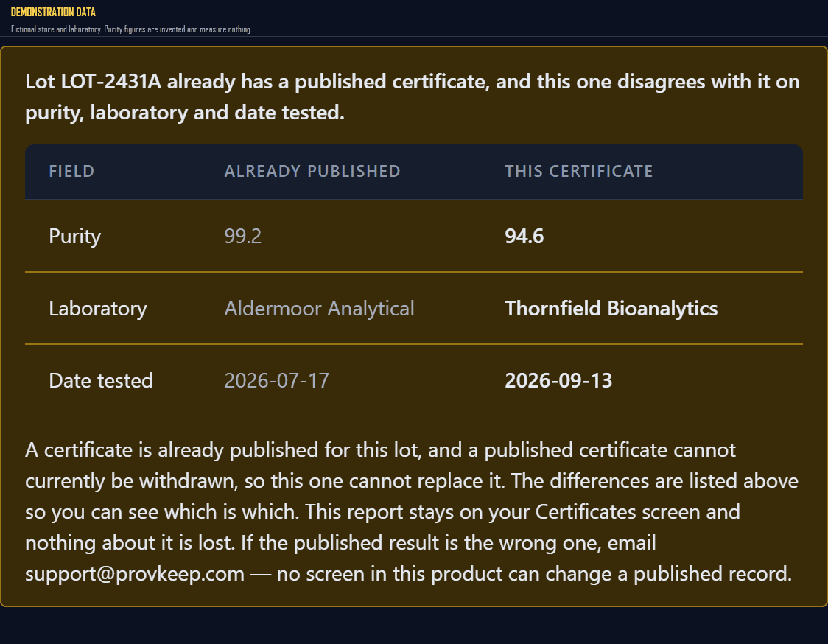Image resolution: width=828 pixels, height=644 pixels.
Task: Click the Thornfield Bioanalytics cell
Action: (611, 309)
